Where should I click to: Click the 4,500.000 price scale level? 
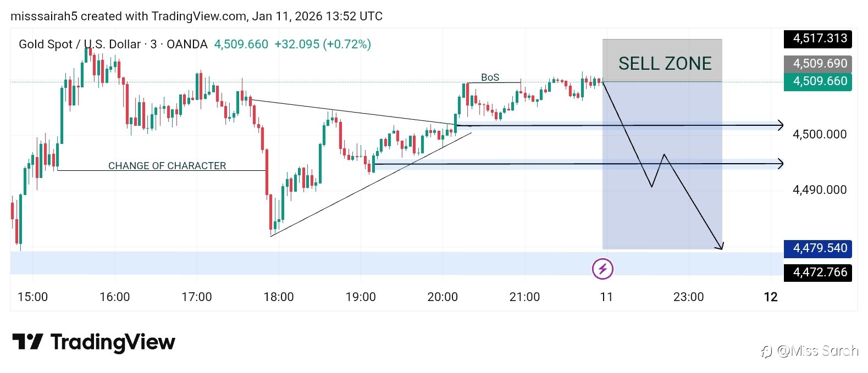point(819,135)
